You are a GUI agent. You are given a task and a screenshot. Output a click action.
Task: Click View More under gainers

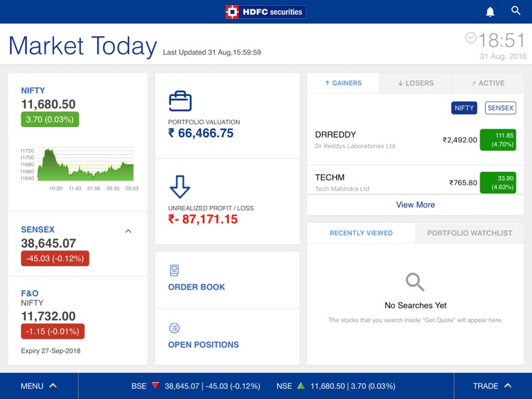415,204
